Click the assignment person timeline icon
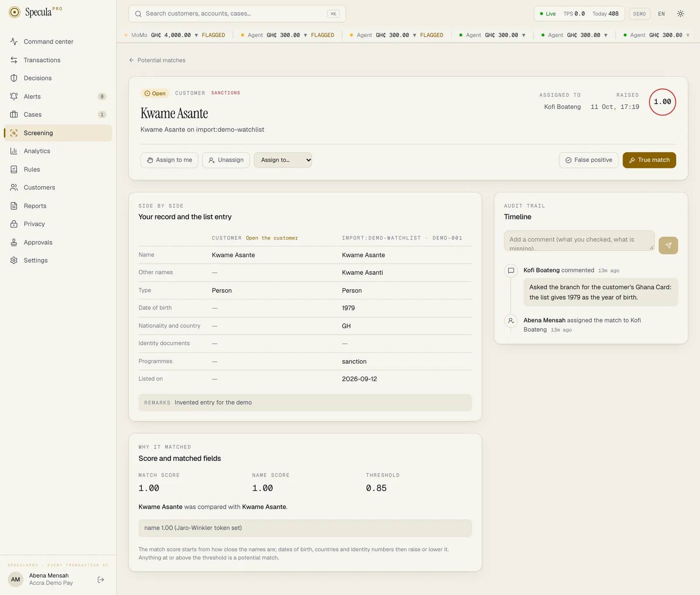700x595 pixels. pos(511,321)
